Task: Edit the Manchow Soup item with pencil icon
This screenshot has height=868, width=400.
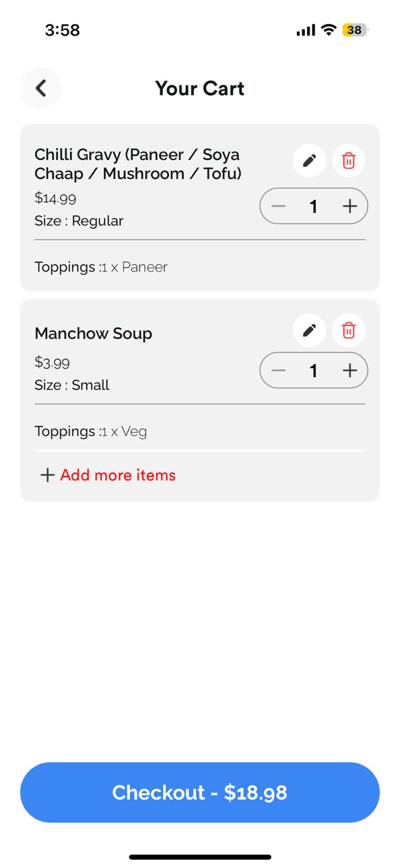Action: tap(310, 330)
